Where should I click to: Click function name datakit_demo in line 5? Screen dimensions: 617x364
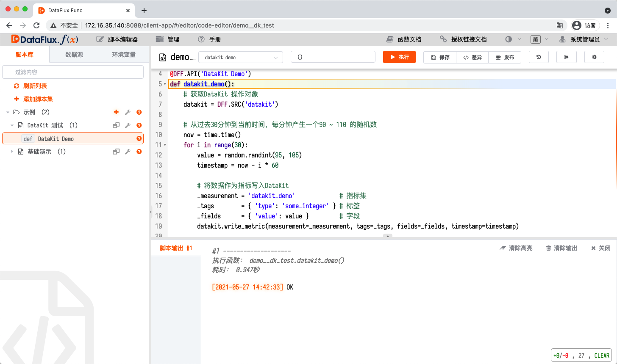click(204, 84)
